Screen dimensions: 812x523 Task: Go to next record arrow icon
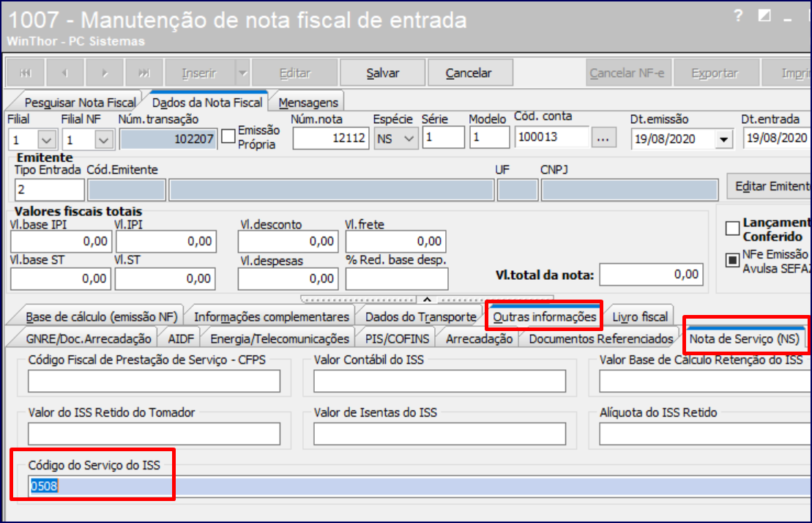pos(105,73)
